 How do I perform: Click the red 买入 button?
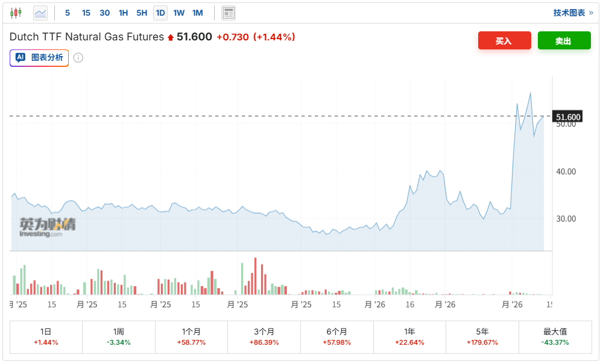504,40
